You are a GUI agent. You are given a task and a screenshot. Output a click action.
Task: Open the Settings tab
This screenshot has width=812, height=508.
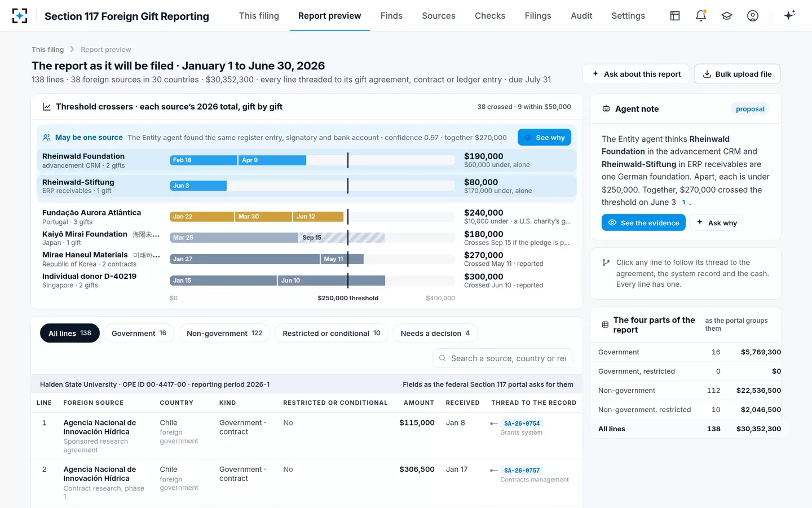coord(628,16)
